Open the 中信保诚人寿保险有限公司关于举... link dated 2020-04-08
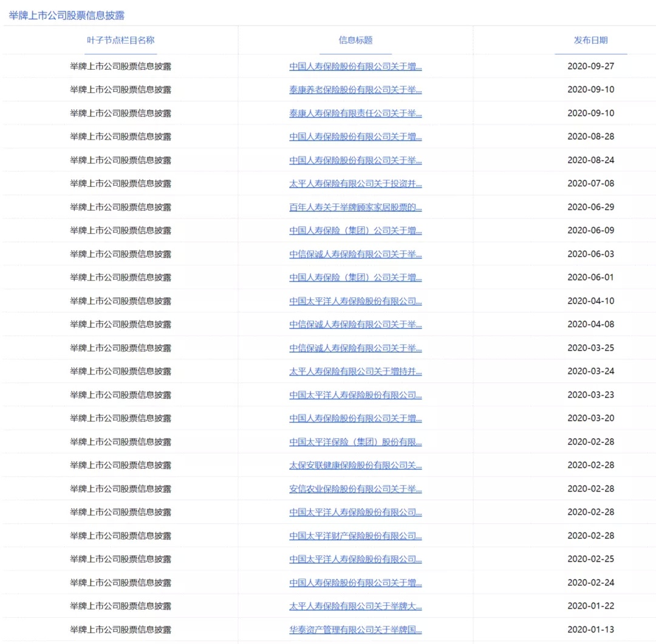This screenshot has width=656, height=644. pyautogui.click(x=355, y=324)
